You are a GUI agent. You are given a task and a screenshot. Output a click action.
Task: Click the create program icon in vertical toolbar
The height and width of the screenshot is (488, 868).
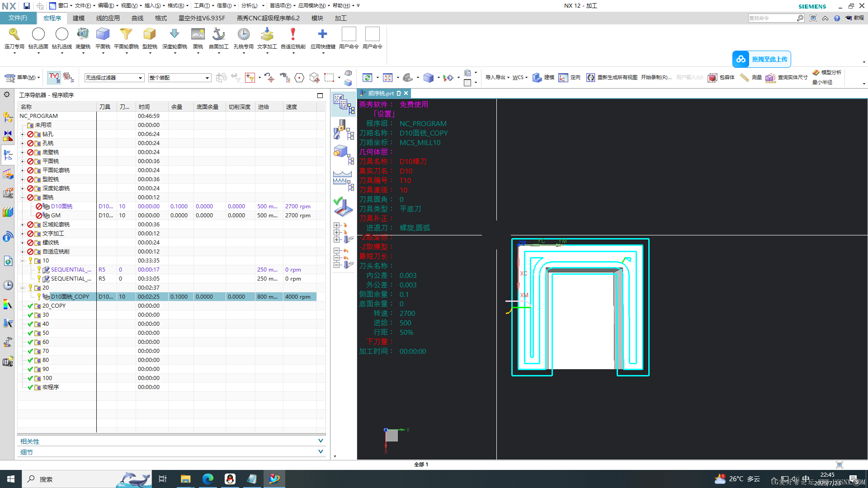[x=344, y=104]
